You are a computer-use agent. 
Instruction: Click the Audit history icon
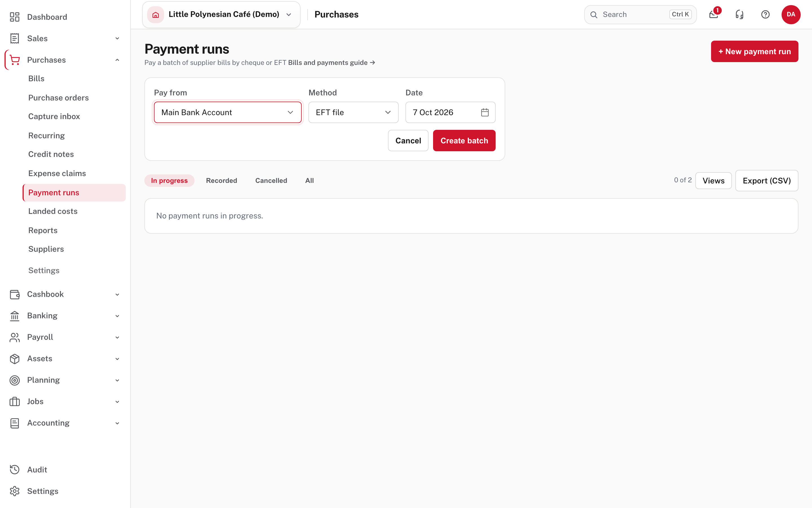point(14,470)
